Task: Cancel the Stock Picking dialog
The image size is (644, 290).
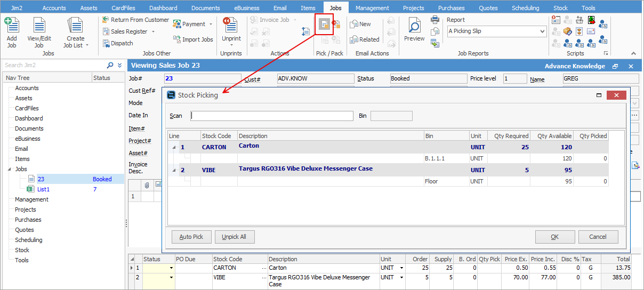Action: tap(598, 237)
